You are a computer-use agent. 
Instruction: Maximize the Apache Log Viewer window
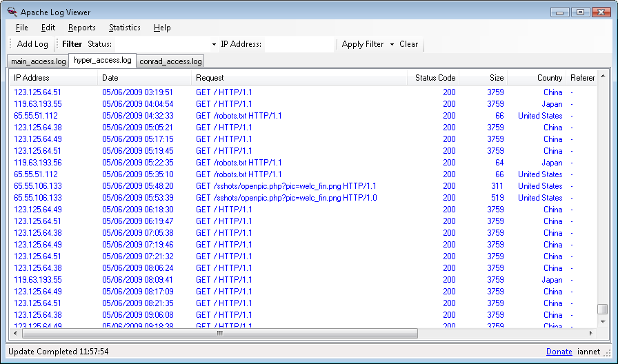(x=580, y=12)
